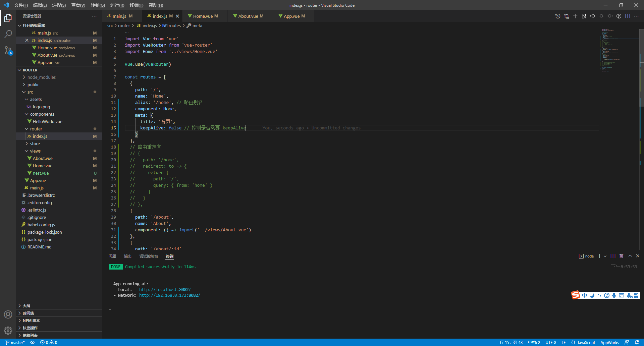
Task: Open notifications bell in status bar
Action: pos(637,343)
